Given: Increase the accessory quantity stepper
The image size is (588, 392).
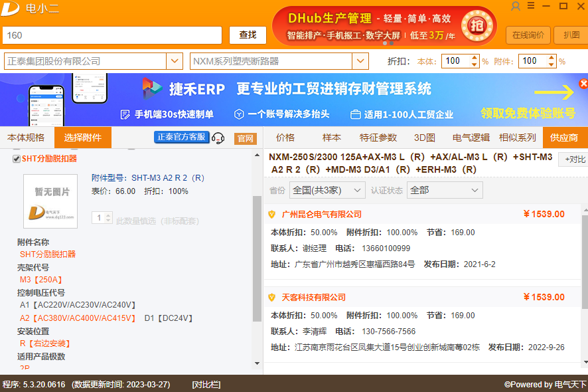Looking at the screenshot, I should coord(108,215).
